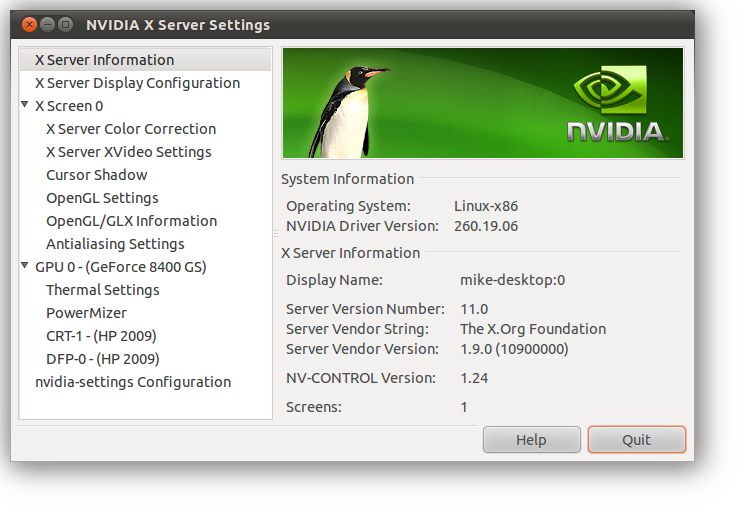Viewport: 747px width, 514px height.
Task: Open Antialiasing Settings
Action: coord(115,244)
